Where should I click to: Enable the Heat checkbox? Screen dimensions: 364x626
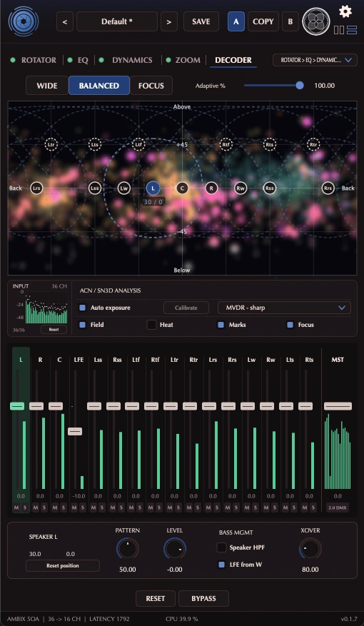pos(151,325)
